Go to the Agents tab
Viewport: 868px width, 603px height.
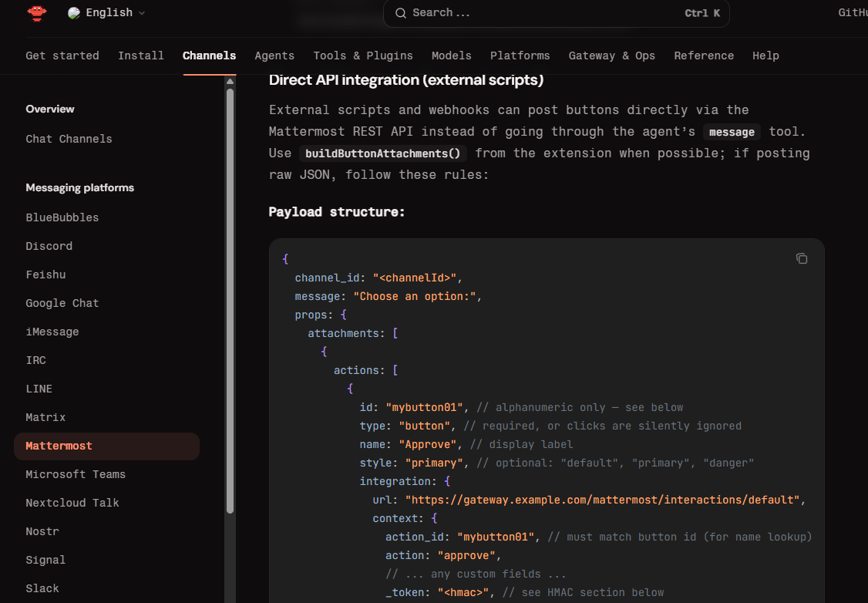click(274, 56)
